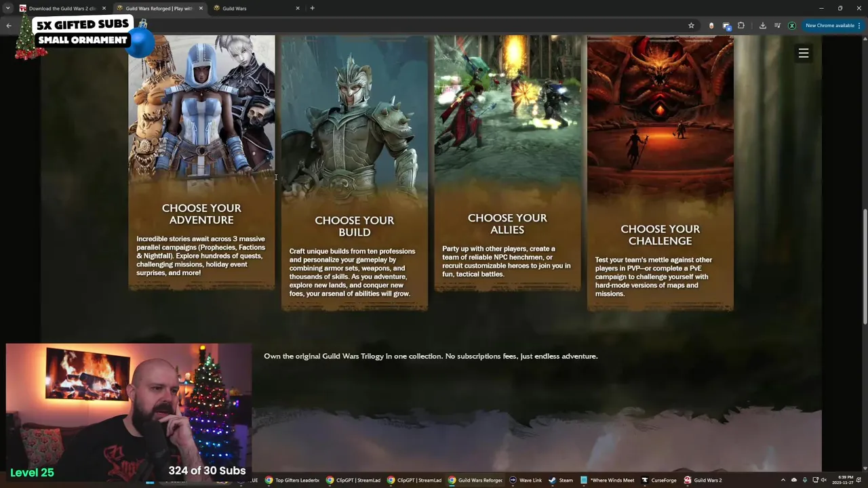Click the Choose Your Challenge heading
Viewport: 868px width, 488px height.
[x=660, y=235]
